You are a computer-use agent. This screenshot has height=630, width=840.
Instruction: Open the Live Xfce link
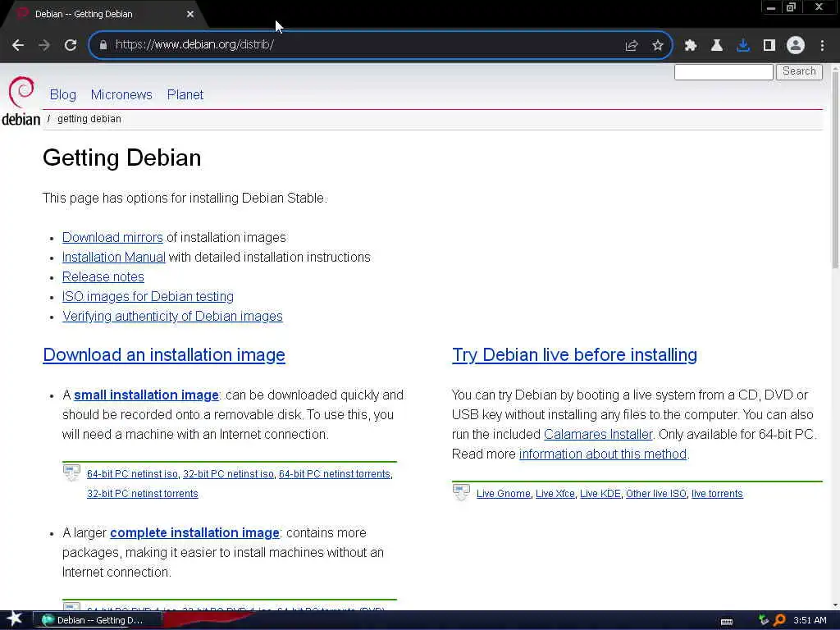click(555, 494)
